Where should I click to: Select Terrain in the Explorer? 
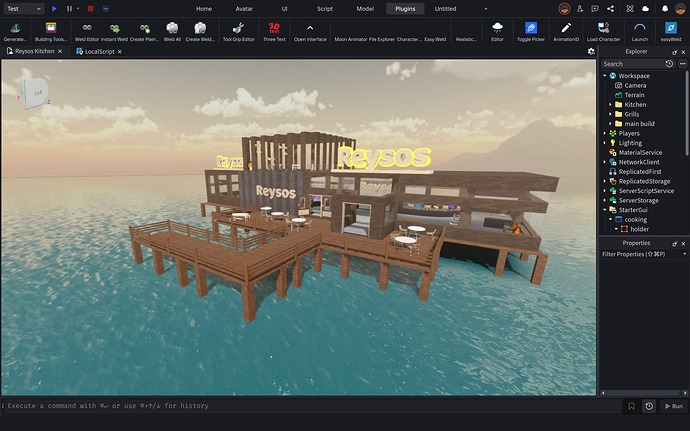(634, 95)
